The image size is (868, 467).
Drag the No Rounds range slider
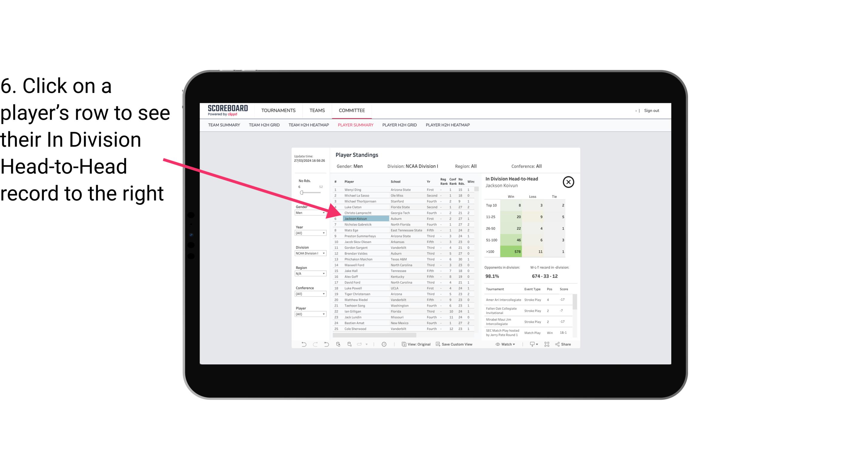click(301, 192)
